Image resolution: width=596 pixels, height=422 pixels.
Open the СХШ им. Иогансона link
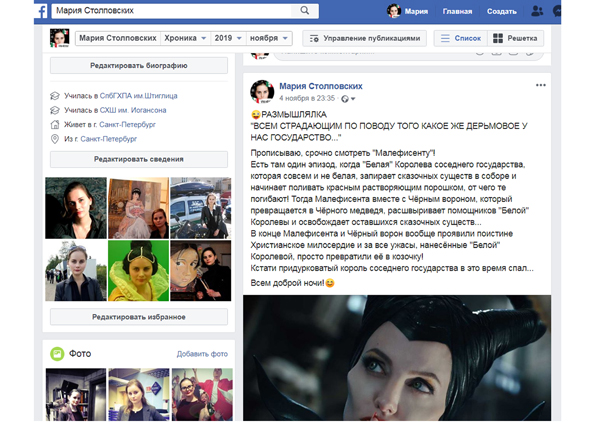[133, 110]
